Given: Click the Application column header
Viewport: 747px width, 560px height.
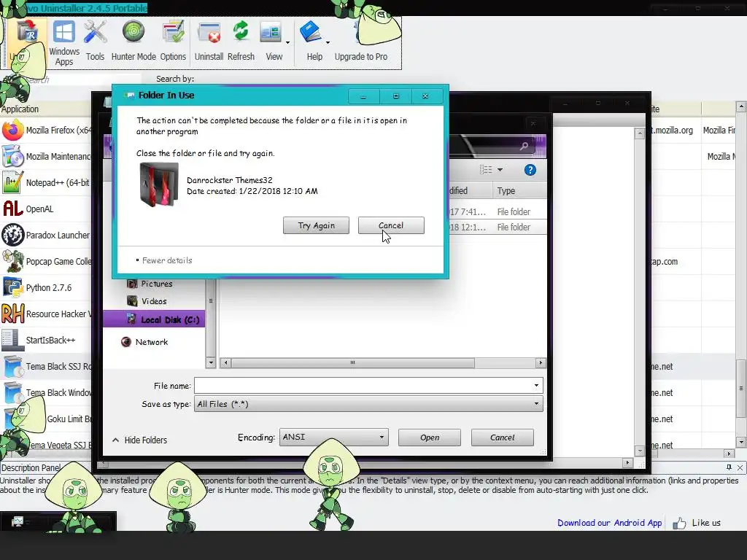Looking at the screenshot, I should coord(46,109).
